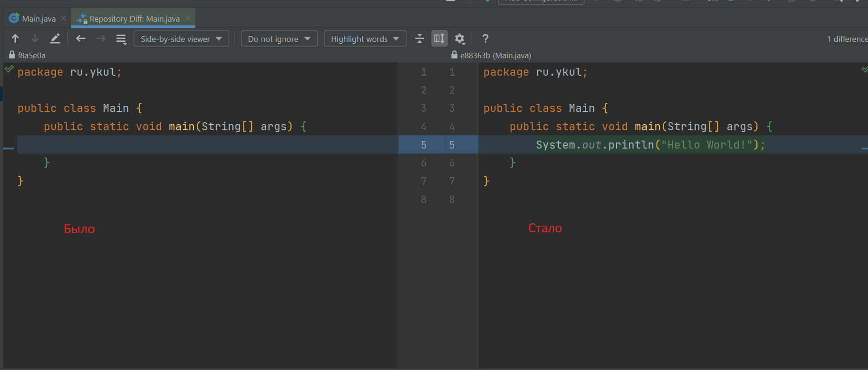868x370 pixels.
Task: Click lock icon beside f8a5e0a
Action: pos(12,55)
